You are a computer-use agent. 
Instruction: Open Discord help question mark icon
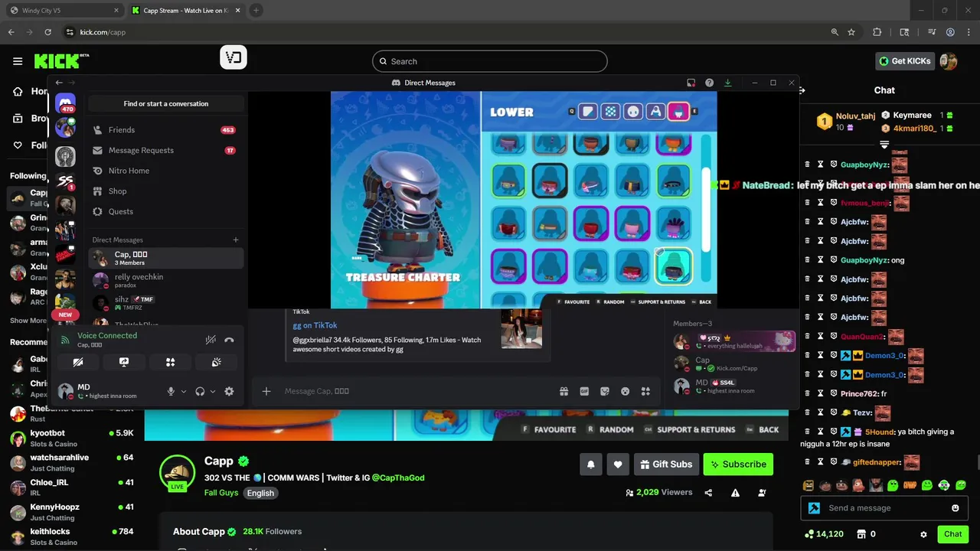click(709, 83)
